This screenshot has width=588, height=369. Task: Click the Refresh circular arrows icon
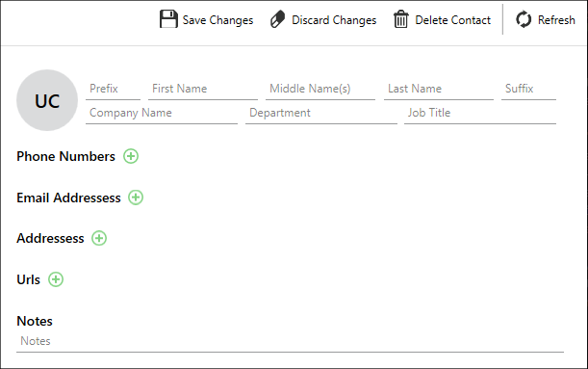(524, 19)
